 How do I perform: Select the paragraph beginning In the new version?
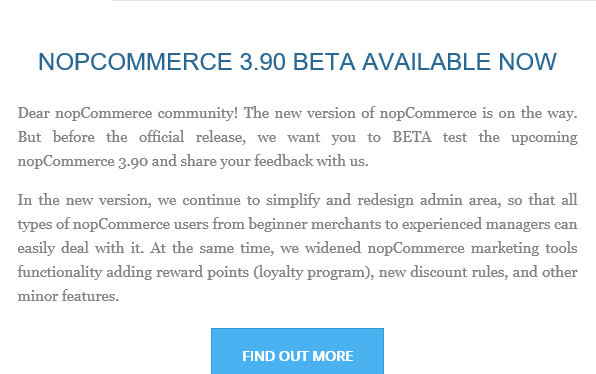coord(297,247)
